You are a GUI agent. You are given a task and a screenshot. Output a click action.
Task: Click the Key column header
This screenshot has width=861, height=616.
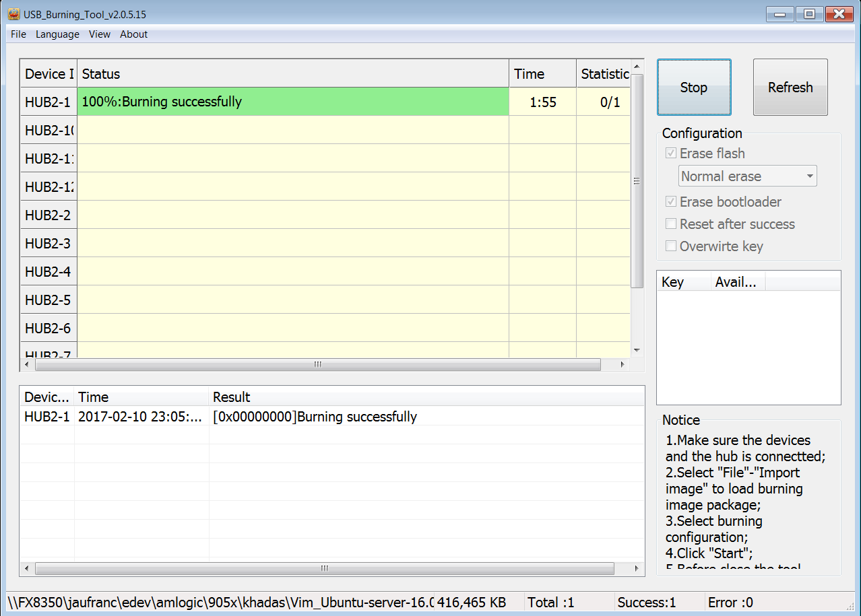684,282
